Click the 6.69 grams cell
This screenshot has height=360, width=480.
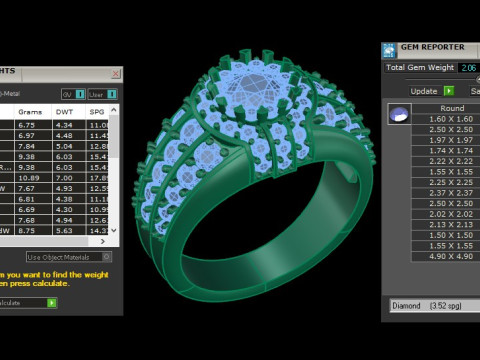(33, 210)
